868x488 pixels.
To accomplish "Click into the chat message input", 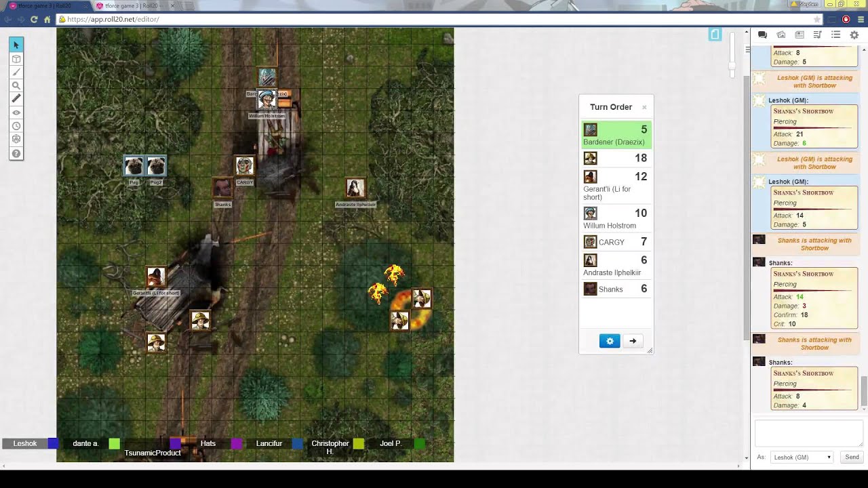I will (x=808, y=432).
